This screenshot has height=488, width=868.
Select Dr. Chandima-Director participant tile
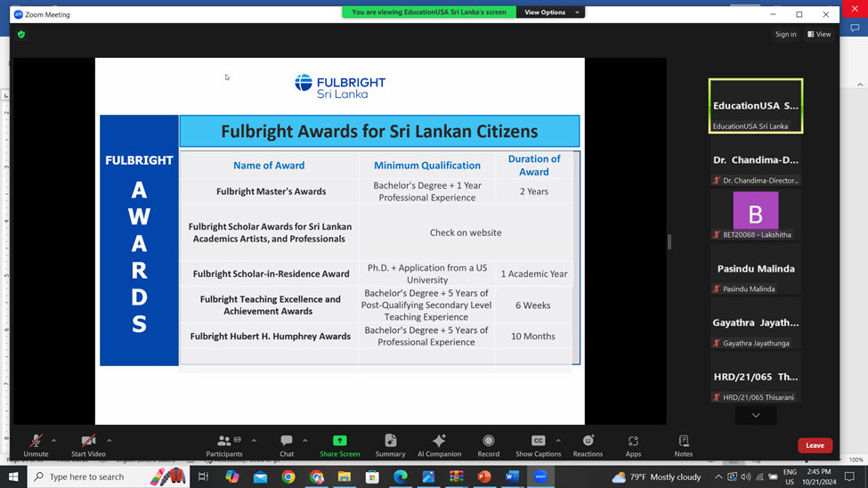(x=756, y=160)
